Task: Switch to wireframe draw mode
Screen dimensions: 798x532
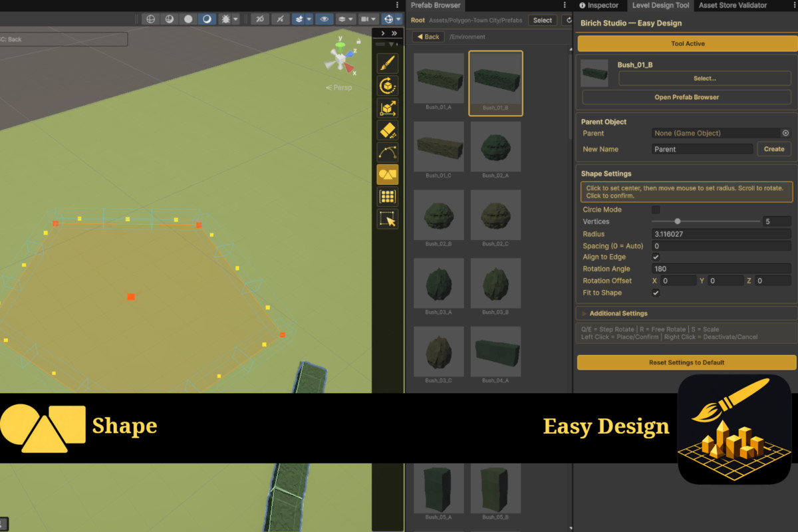Action: tap(151, 19)
